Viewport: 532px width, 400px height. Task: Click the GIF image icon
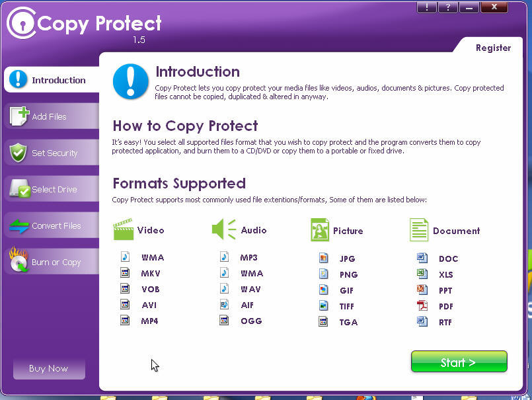[324, 290]
